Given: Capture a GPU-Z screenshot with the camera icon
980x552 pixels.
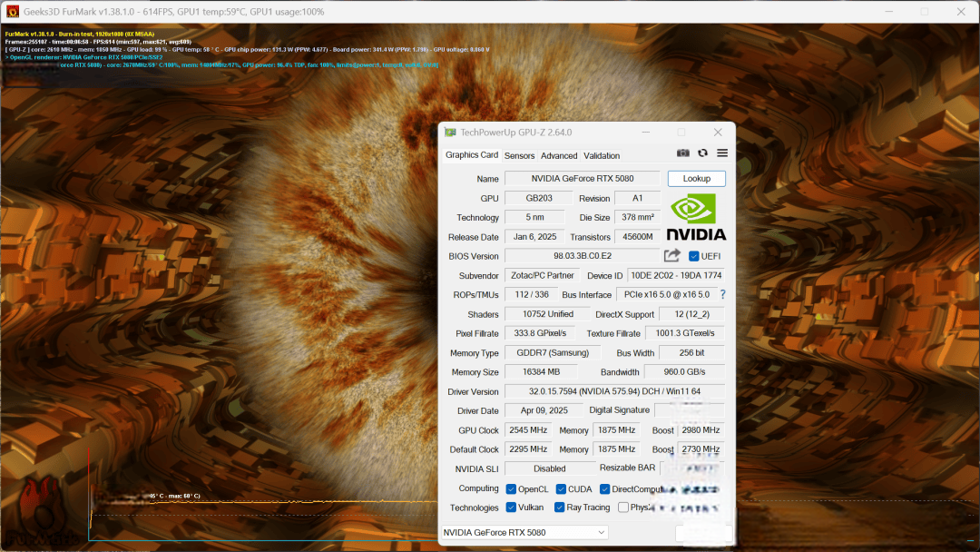Looking at the screenshot, I should click(x=683, y=153).
